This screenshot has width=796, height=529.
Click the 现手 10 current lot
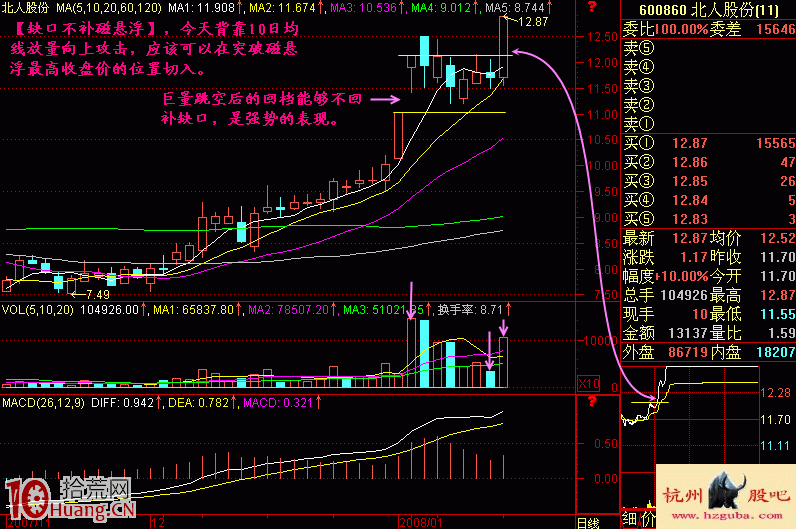pyautogui.click(x=665, y=314)
